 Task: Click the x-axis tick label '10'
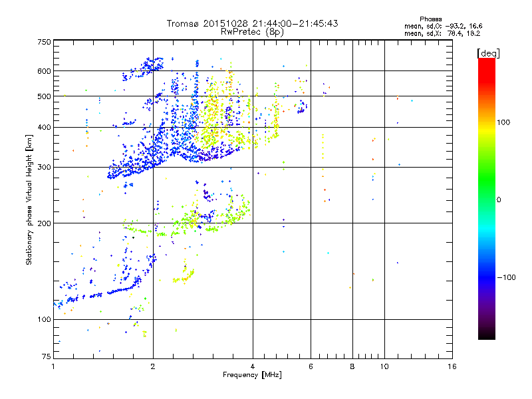pos(384,366)
